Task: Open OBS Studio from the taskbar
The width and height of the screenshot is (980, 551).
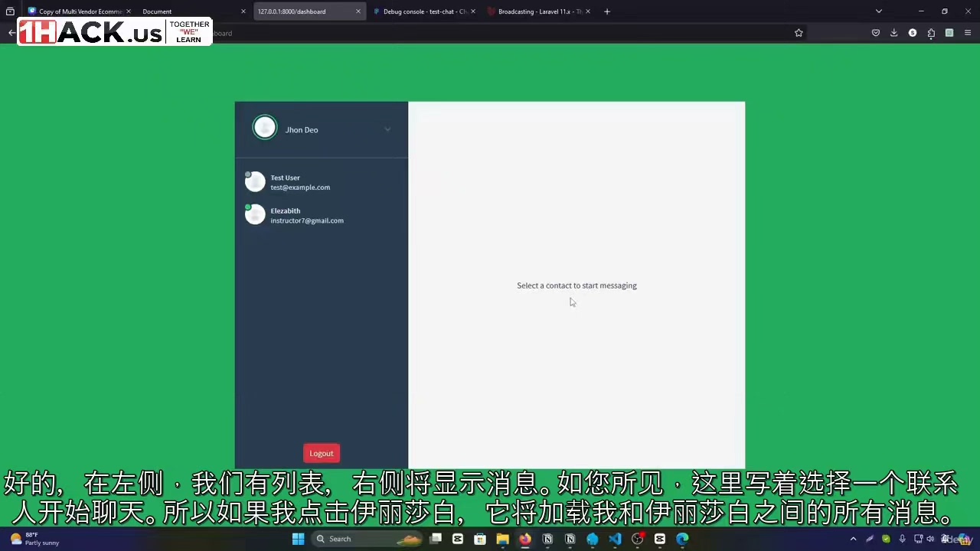Action: point(637,539)
